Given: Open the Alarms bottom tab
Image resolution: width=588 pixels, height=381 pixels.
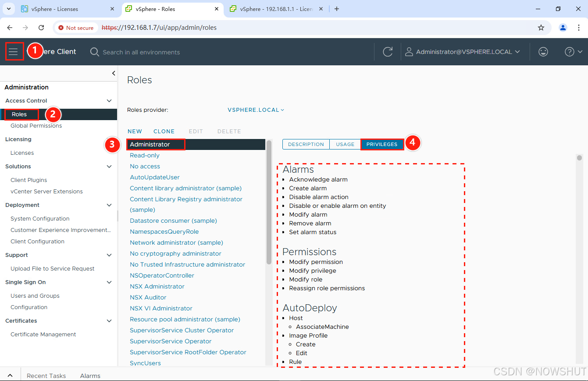Looking at the screenshot, I should point(90,376).
